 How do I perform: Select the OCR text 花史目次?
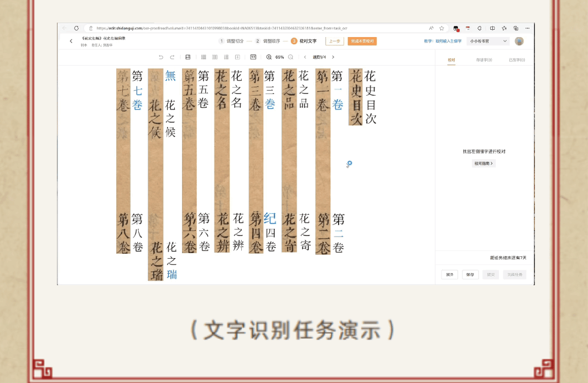[x=370, y=97]
